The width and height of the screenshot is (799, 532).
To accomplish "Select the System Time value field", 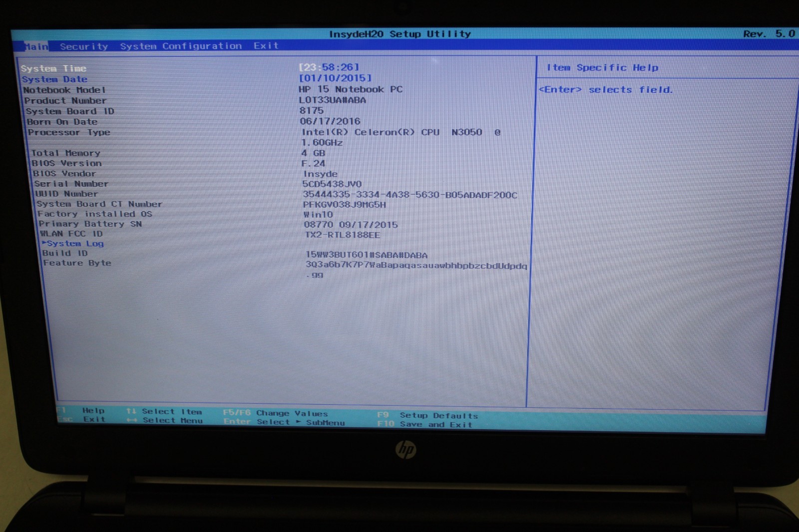I will click(329, 67).
